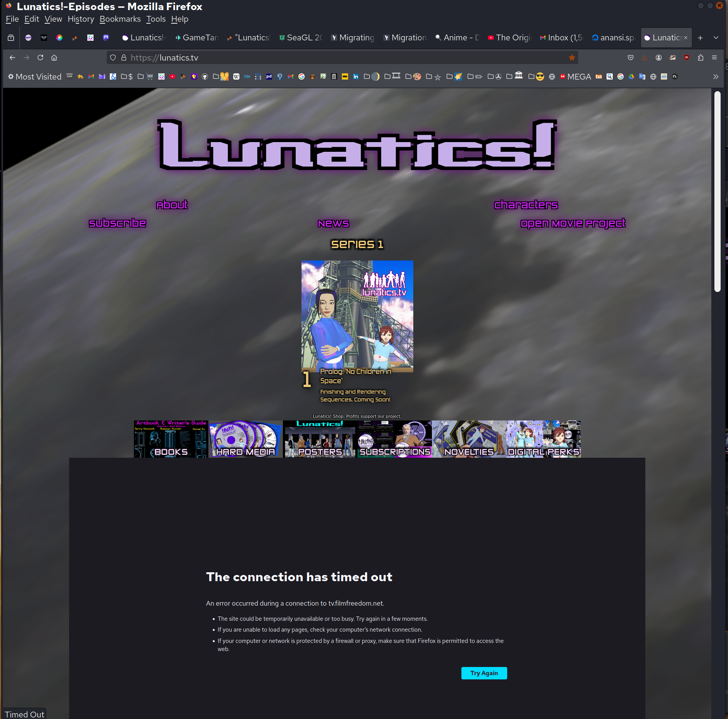Go to the browser home icon

pyautogui.click(x=54, y=57)
